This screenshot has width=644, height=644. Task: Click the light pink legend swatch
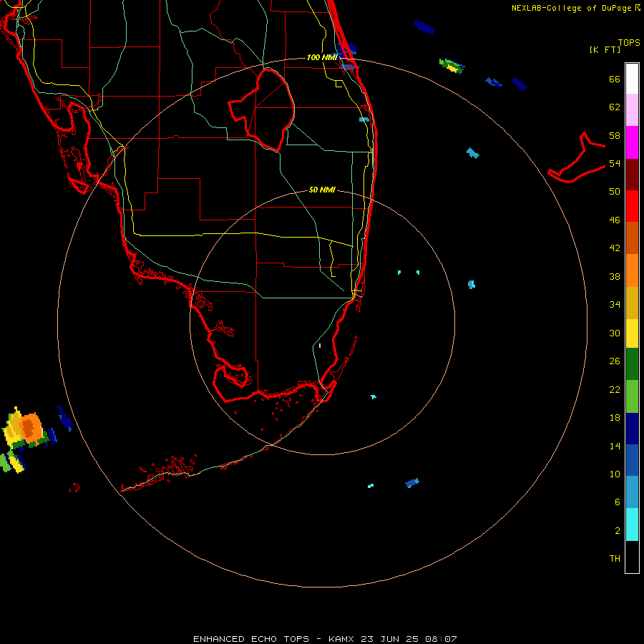tap(632, 109)
